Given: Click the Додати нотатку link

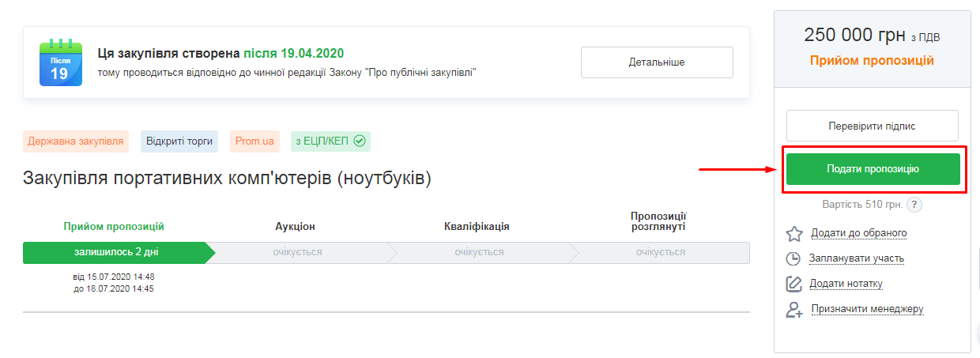Looking at the screenshot, I should pos(846,284).
